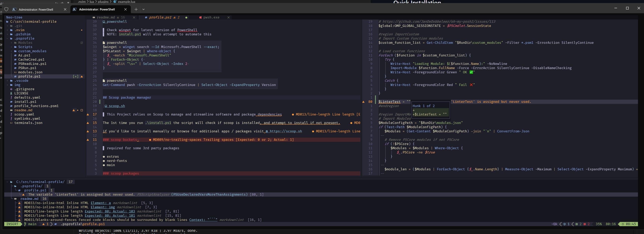Click the warning triangle beside profile.ps1 in Neo-tree
This screenshot has height=234, width=644.
[81, 77]
